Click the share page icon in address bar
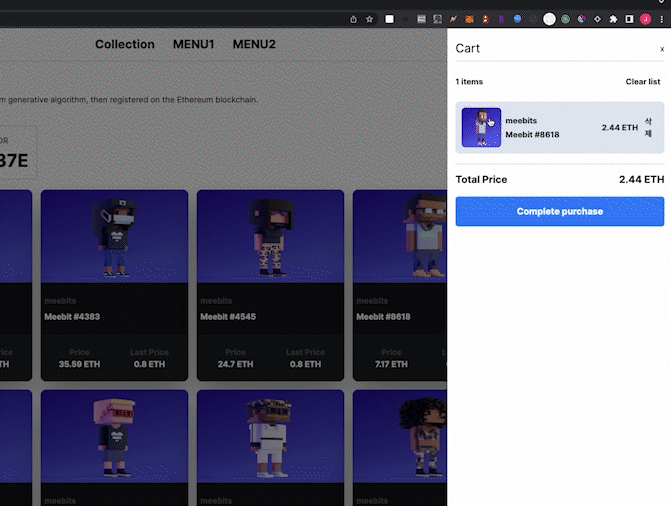The height and width of the screenshot is (506, 671). (x=353, y=19)
